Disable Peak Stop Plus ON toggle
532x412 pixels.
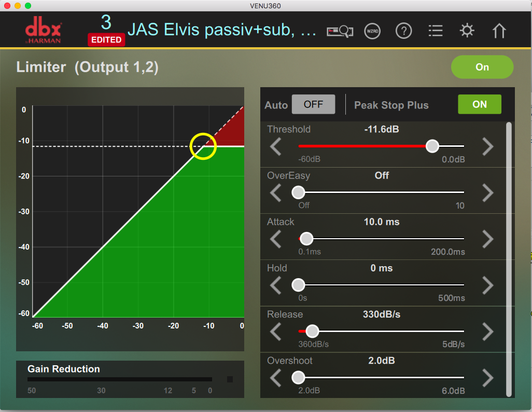[x=479, y=104]
